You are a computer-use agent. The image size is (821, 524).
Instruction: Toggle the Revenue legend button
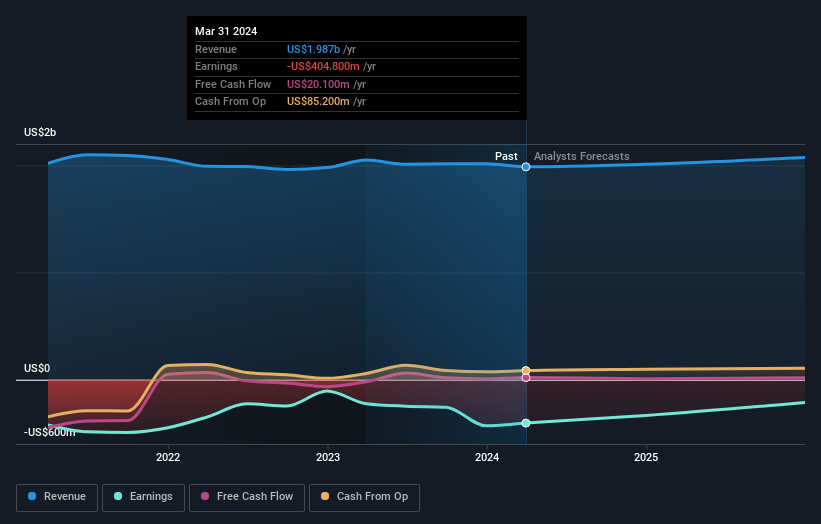[x=57, y=497]
